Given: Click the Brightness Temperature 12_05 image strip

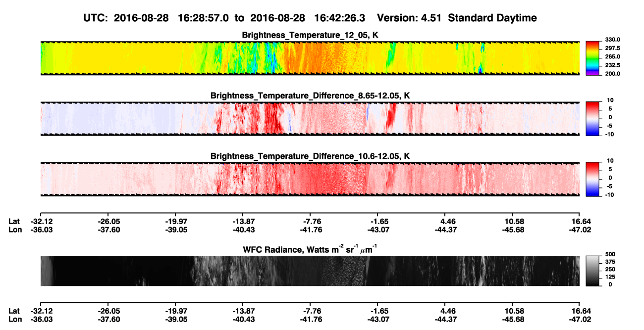Looking at the screenshot, I should (310, 58).
